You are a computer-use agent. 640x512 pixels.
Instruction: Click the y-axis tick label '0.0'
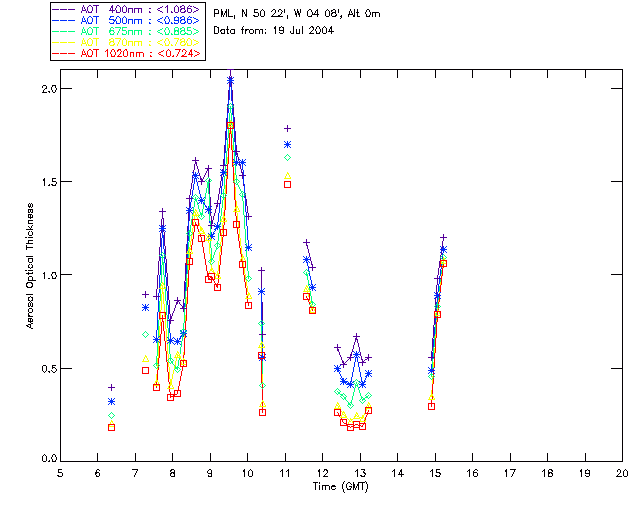tap(49, 459)
